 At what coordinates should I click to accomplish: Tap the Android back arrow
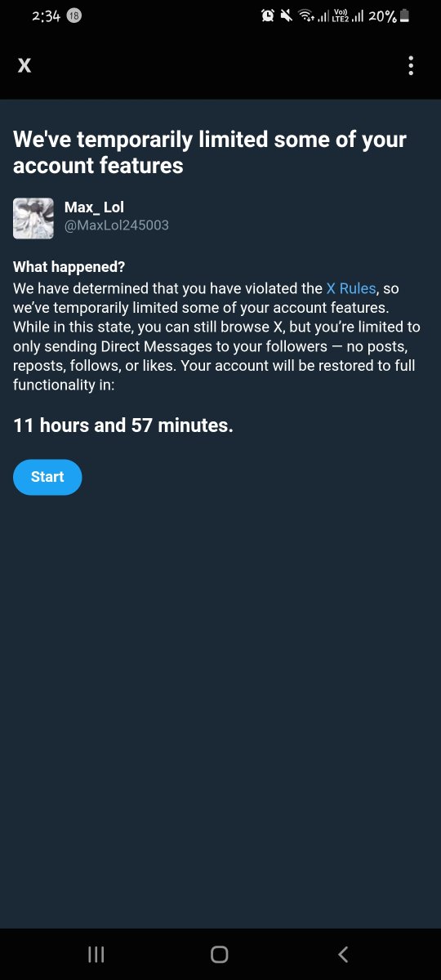[x=343, y=954]
